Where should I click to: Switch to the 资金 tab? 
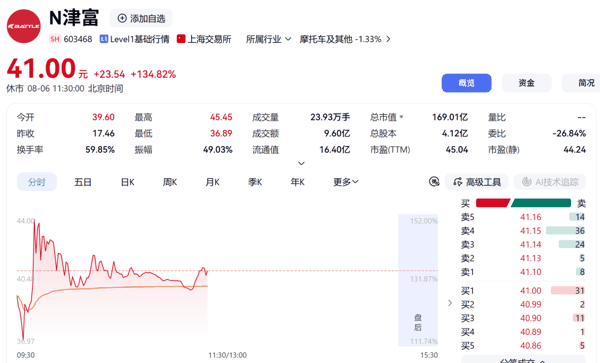click(x=527, y=83)
